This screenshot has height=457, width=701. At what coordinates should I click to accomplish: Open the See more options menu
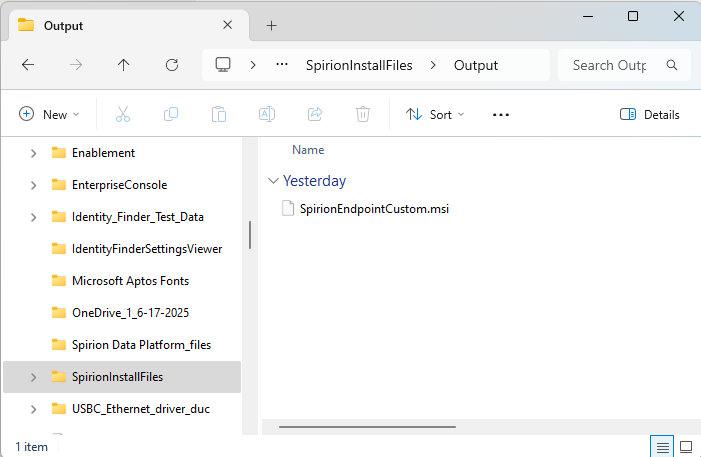(501, 115)
